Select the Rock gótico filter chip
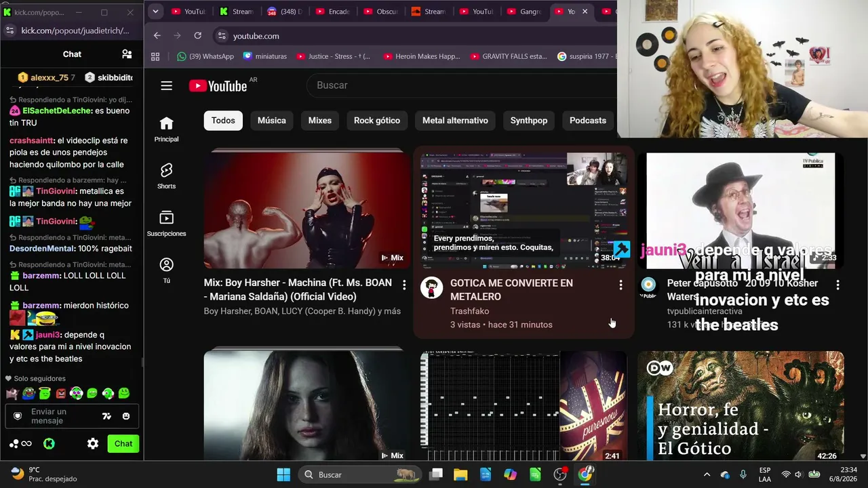Screen dimensions: 868x488 pyautogui.click(x=377, y=121)
